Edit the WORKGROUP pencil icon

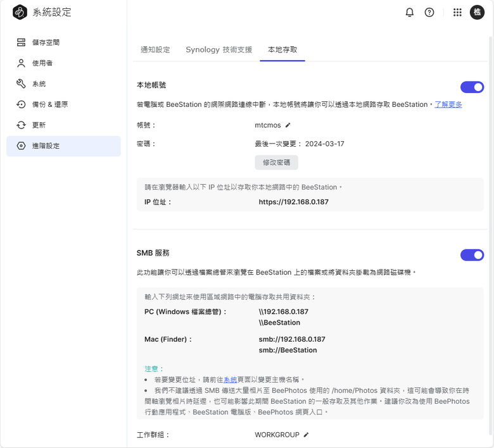tap(306, 435)
